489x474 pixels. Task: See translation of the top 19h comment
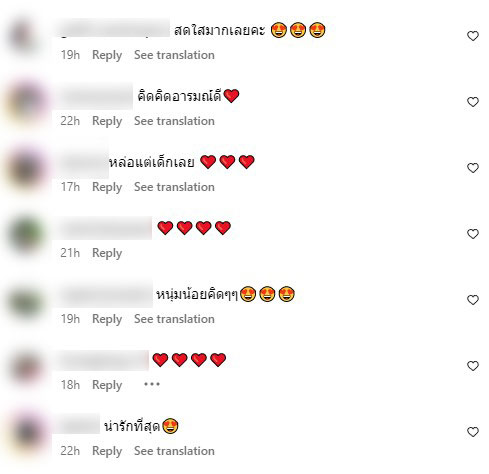(x=174, y=55)
